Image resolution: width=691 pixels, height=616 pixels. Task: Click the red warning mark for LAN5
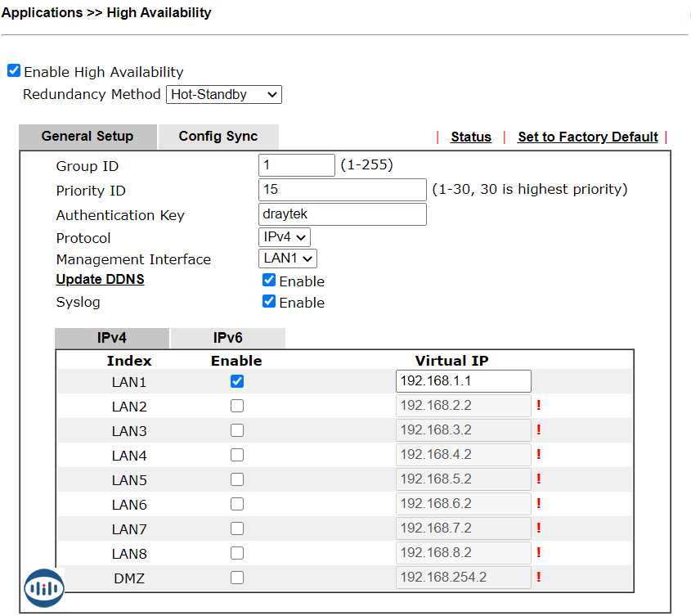click(539, 479)
